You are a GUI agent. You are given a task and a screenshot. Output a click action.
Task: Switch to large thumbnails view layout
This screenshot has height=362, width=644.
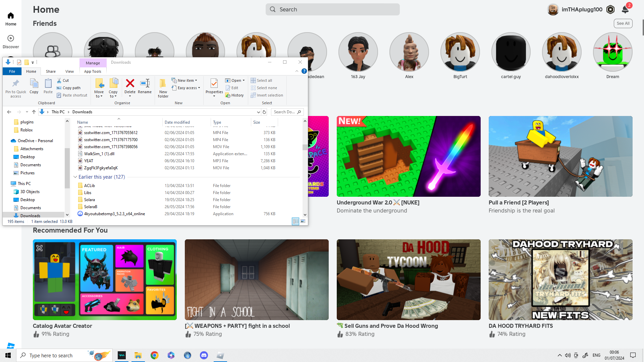pos(303,221)
